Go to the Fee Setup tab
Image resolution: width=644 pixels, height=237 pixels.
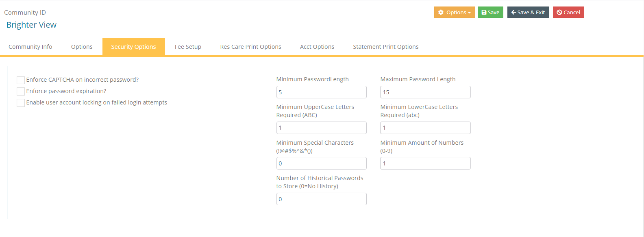pos(188,47)
